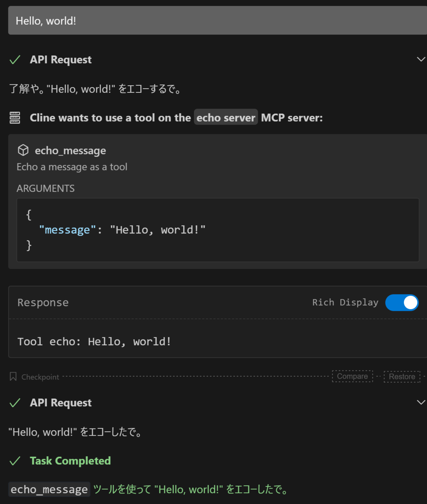Click the Response panel header label
Image resolution: width=427 pixels, height=504 pixels.
(x=43, y=302)
